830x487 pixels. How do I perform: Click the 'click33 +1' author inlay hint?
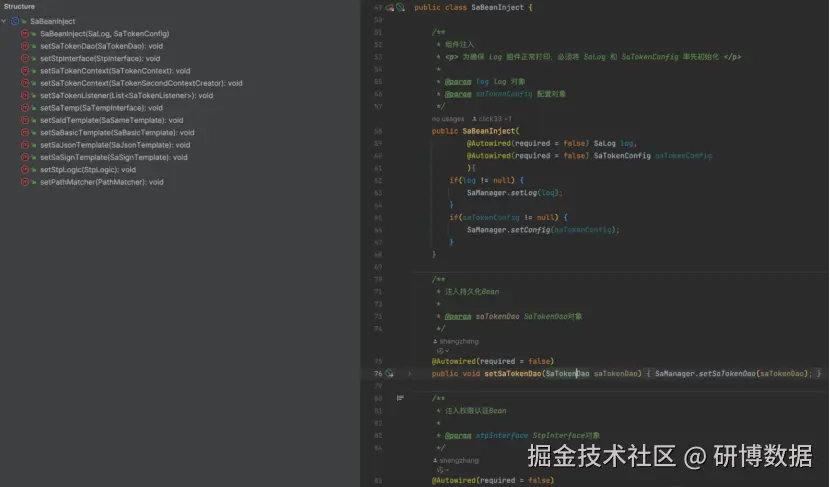pyautogui.click(x=492, y=119)
